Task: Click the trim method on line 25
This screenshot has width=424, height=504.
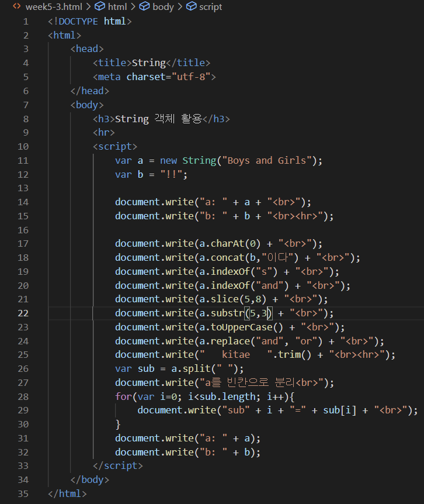Action: (289, 355)
